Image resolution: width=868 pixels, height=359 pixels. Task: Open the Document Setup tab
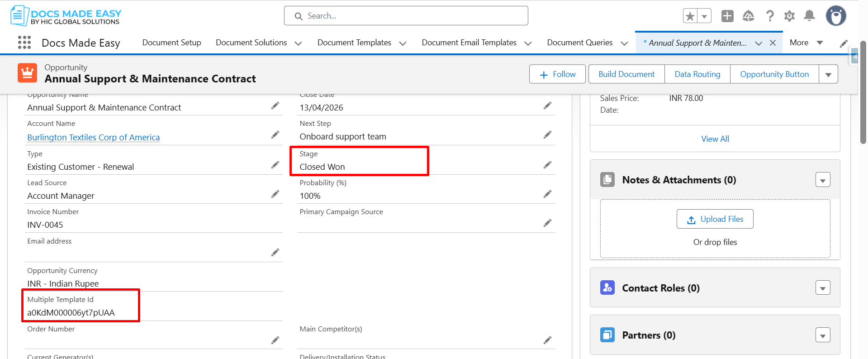[172, 43]
